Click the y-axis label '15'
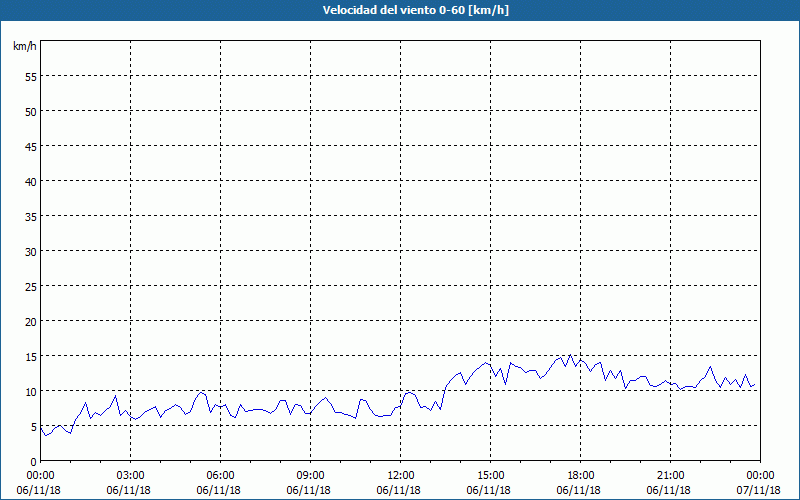This screenshot has height=500, width=800. tap(31, 357)
